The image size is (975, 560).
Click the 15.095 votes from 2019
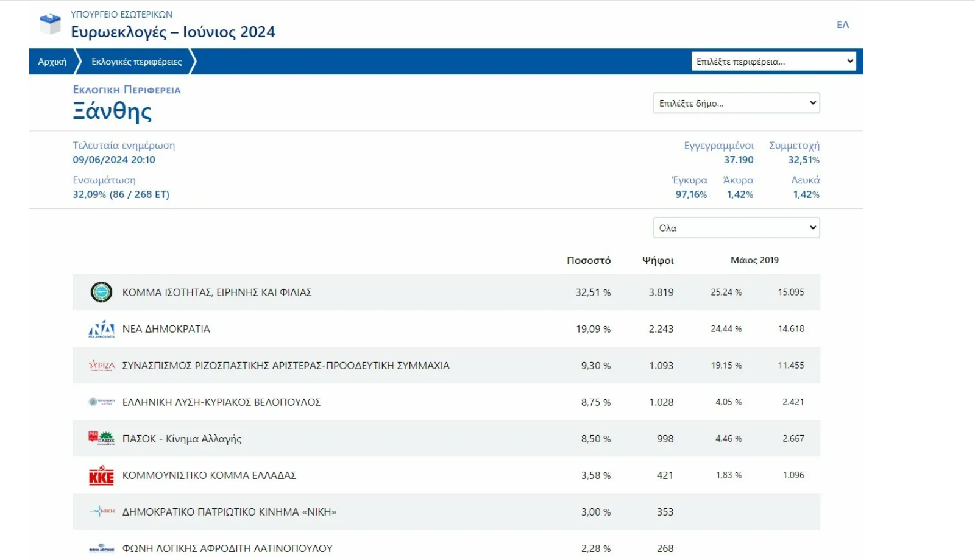pyautogui.click(x=791, y=292)
